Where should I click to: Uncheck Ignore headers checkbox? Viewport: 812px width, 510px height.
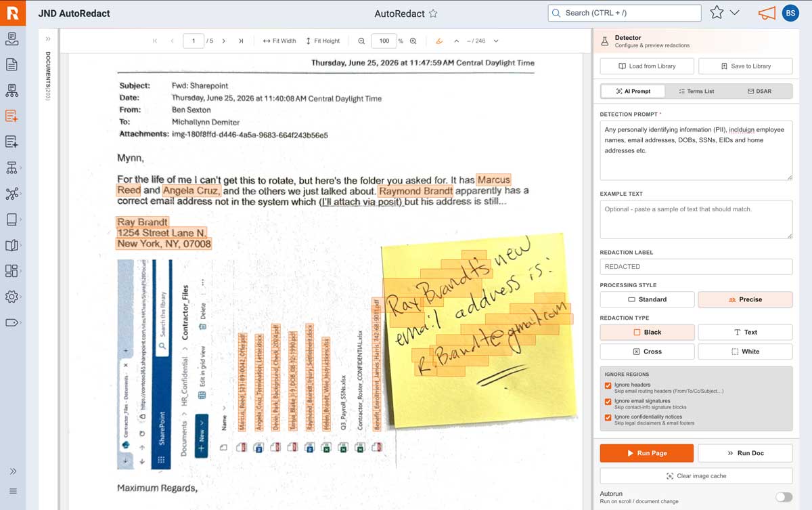coord(608,385)
